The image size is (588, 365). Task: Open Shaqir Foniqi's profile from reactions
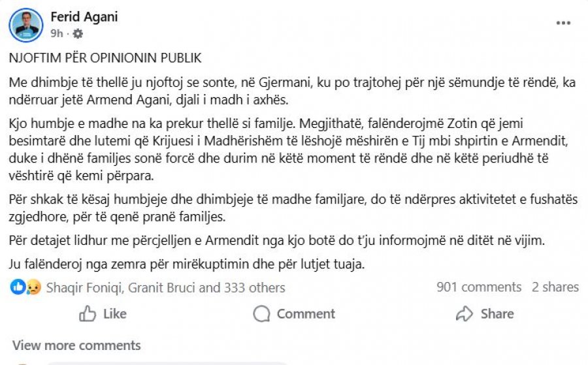(84, 287)
